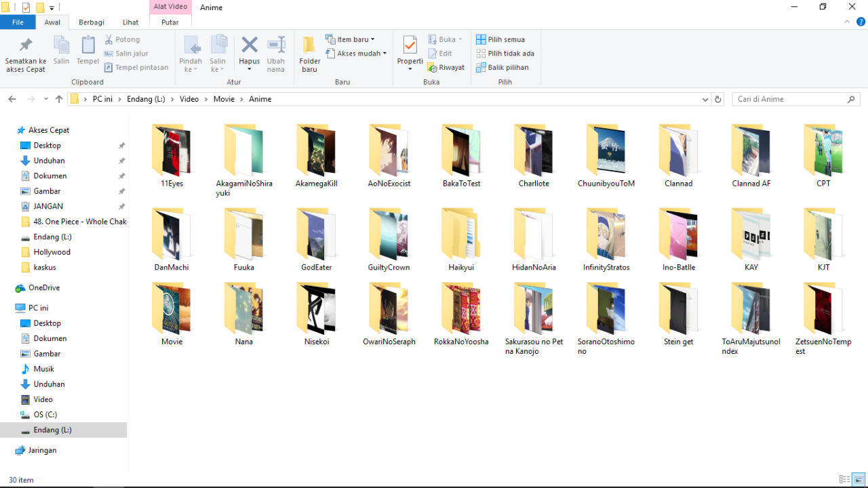Click Balik pilihan

click(x=502, y=67)
